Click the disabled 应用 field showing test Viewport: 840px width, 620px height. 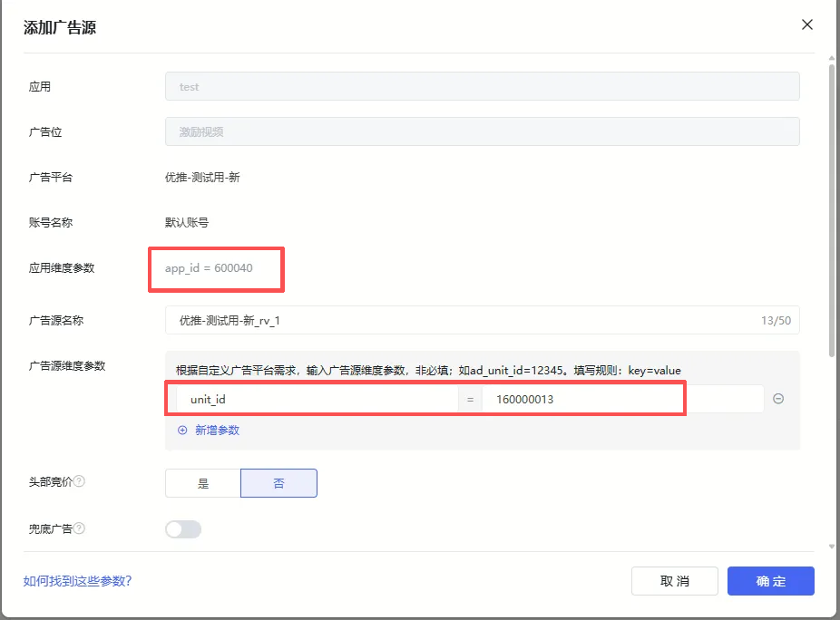pos(483,86)
